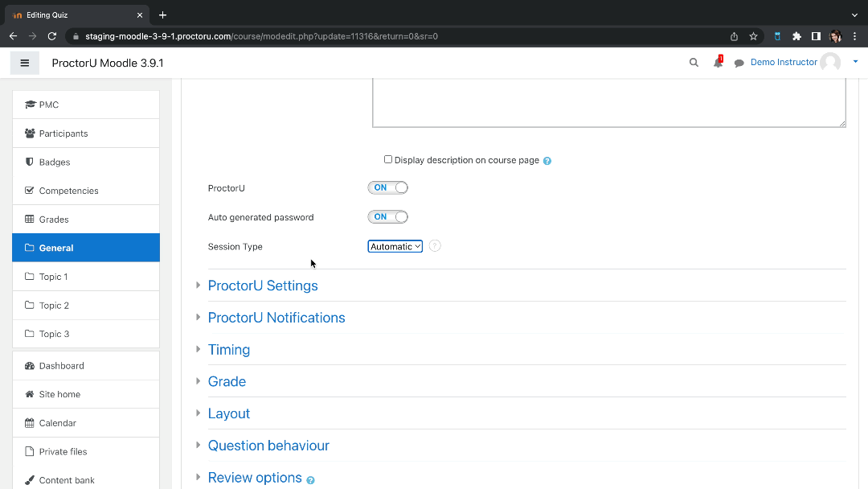Open Demo Instructor user avatar

(829, 63)
